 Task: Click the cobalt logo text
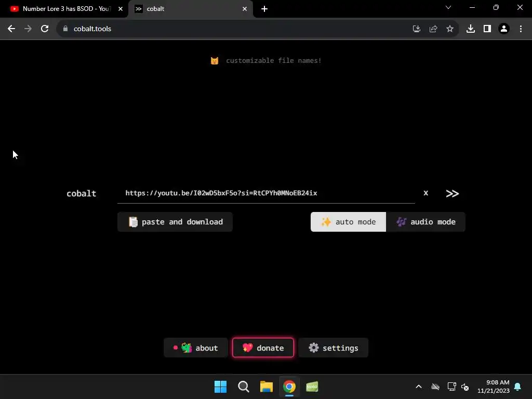coord(82,193)
